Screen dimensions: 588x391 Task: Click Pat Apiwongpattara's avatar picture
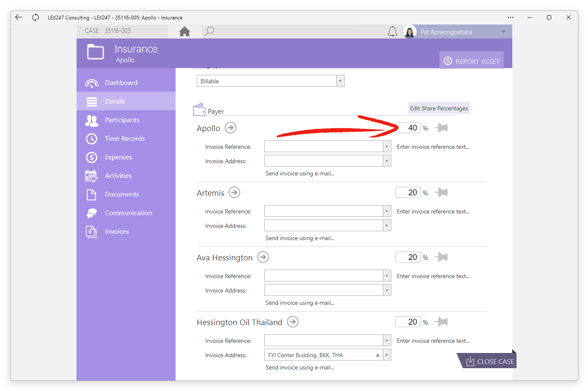[409, 32]
